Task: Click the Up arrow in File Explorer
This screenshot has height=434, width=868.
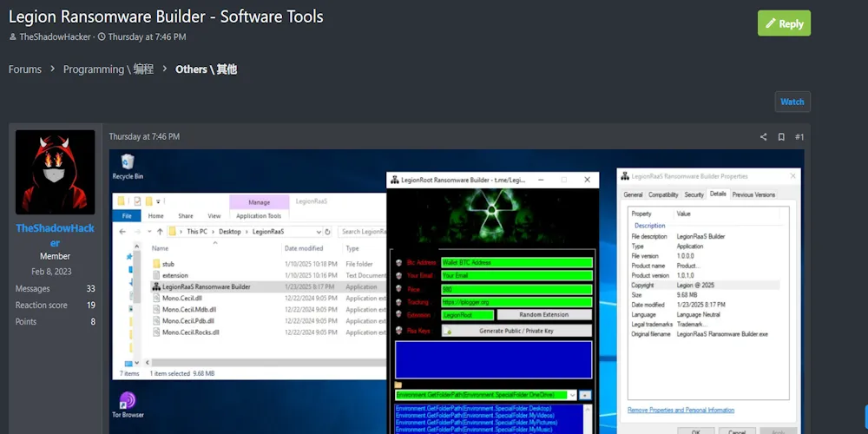Action: pos(160,232)
